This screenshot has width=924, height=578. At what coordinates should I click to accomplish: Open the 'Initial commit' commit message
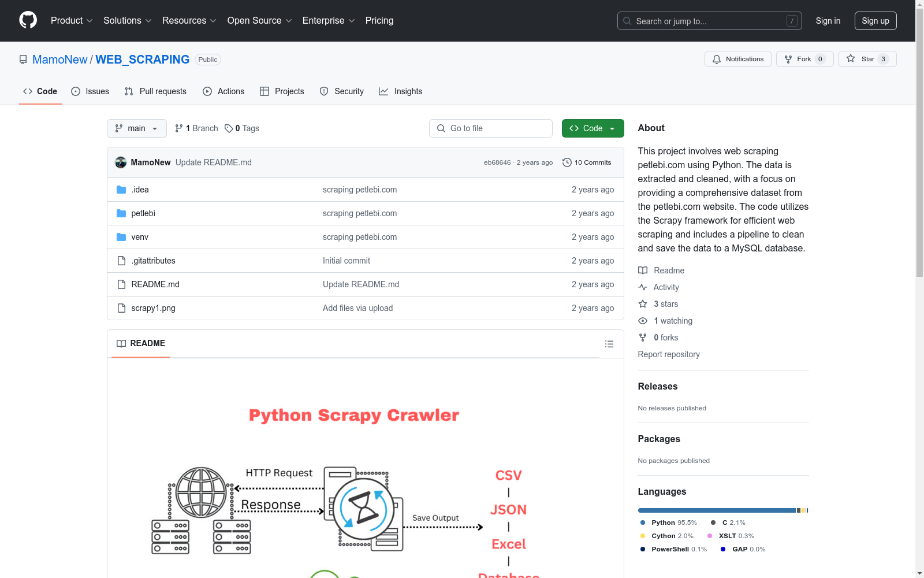[346, 261]
